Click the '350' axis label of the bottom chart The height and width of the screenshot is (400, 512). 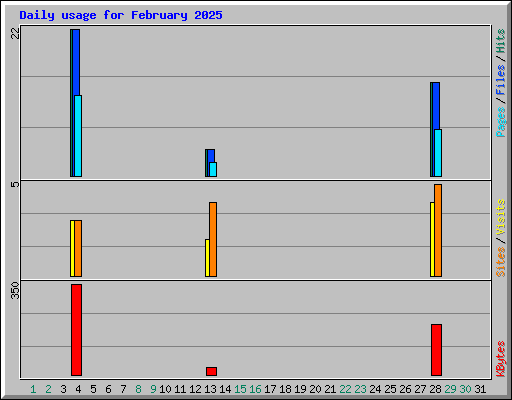15,290
